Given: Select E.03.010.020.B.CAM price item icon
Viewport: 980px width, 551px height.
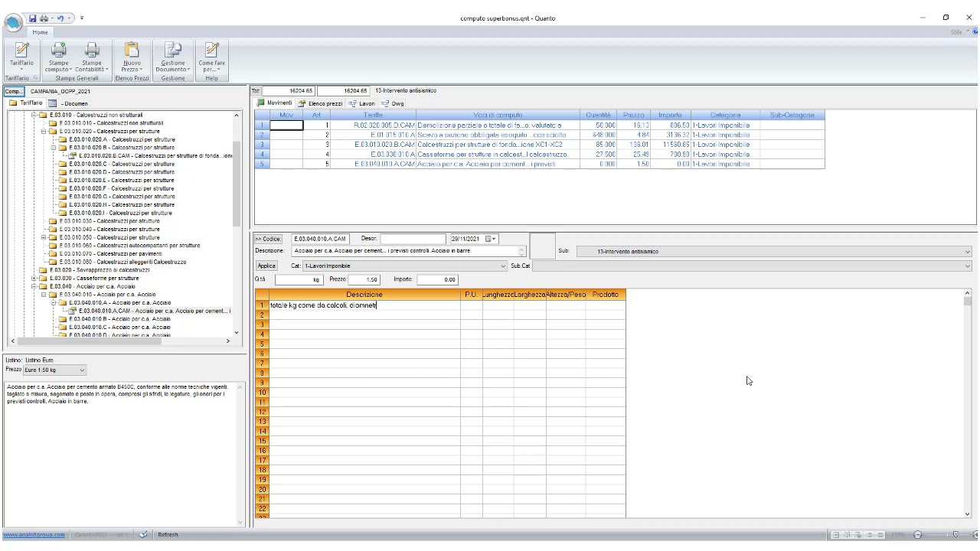Looking at the screenshot, I should pyautogui.click(x=73, y=155).
